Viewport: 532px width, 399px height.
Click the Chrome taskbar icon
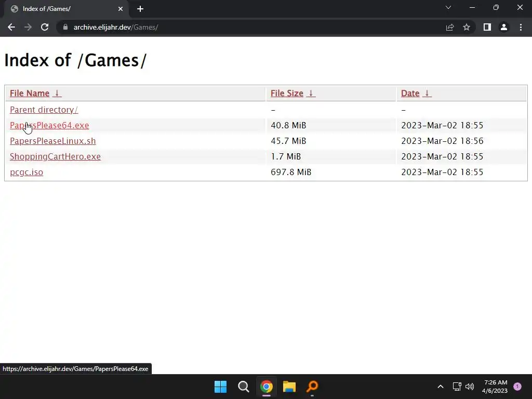pos(267,387)
